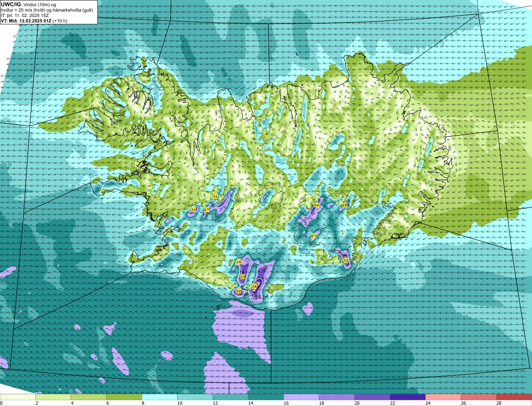
Task: Click the 16–18 m/s lavender legend swatch
Action: coord(301,397)
